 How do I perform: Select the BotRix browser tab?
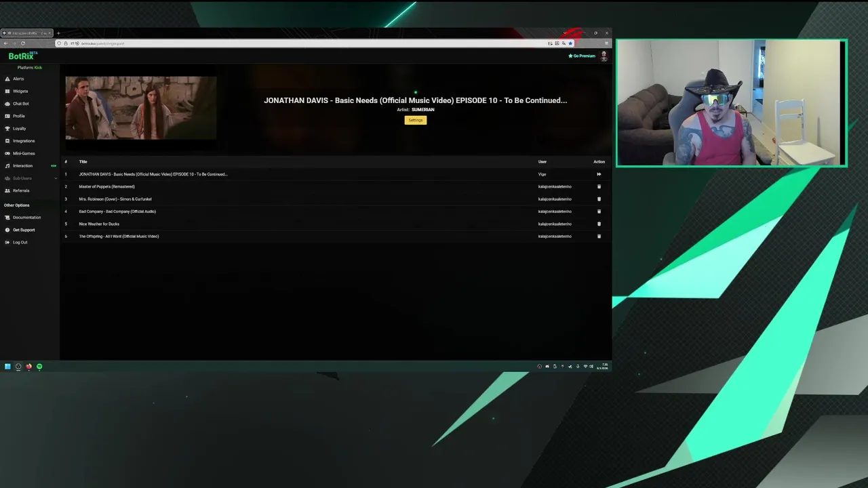(27, 33)
